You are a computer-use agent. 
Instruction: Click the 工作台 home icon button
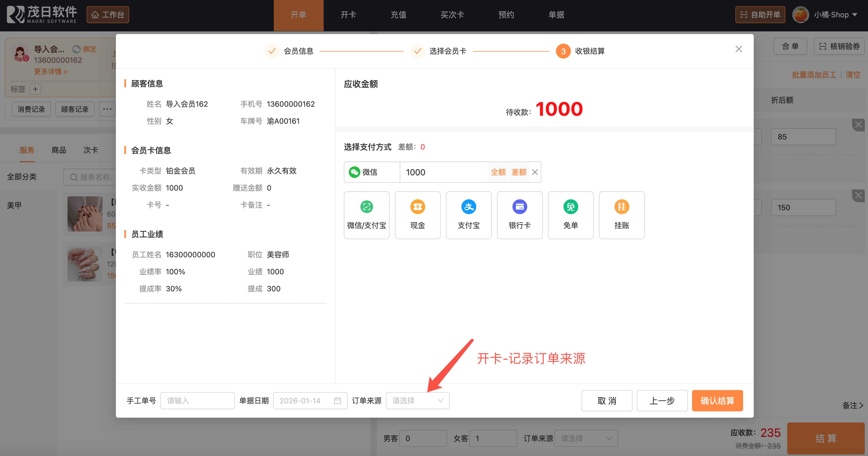(x=108, y=15)
